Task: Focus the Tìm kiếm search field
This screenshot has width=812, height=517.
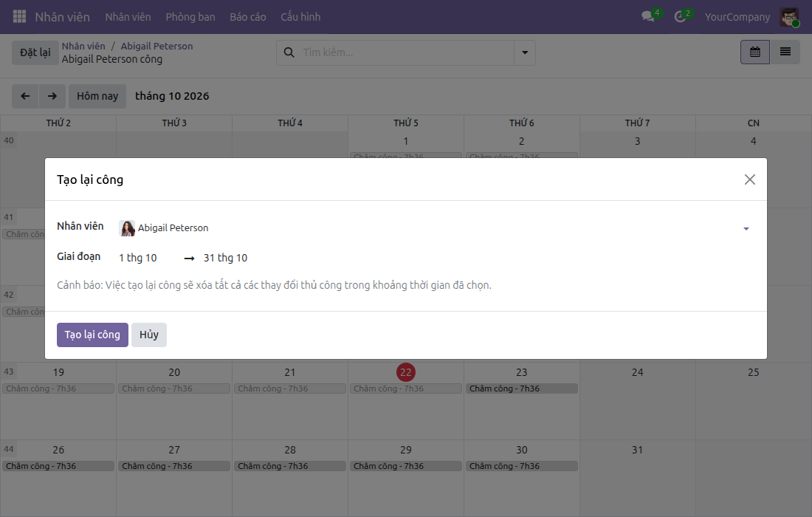Action: click(407, 52)
